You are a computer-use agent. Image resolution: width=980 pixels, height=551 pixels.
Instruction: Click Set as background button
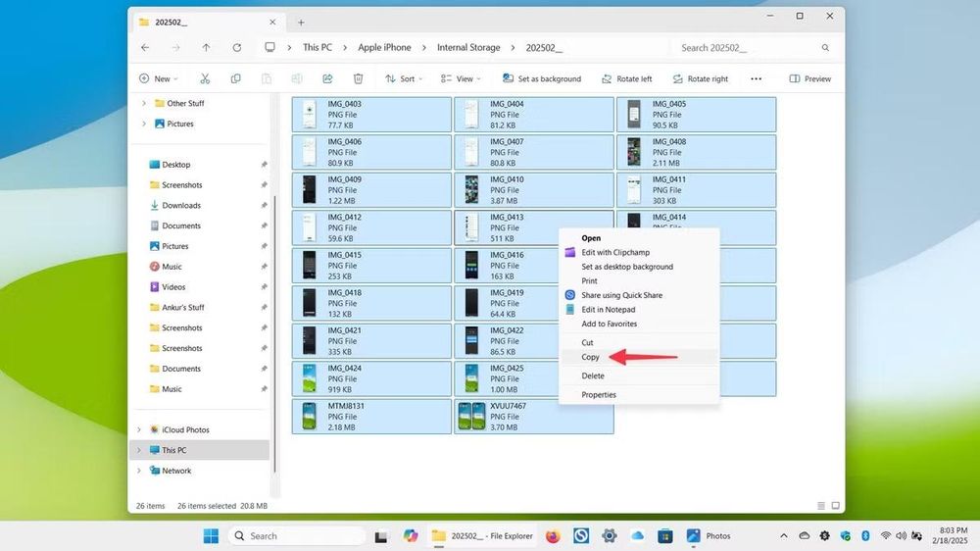tap(542, 78)
